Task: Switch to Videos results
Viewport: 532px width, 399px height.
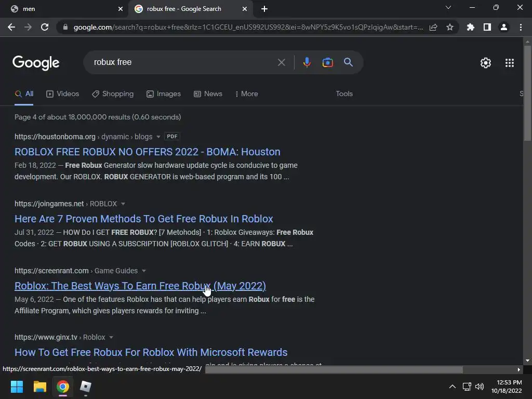Action: click(x=63, y=94)
